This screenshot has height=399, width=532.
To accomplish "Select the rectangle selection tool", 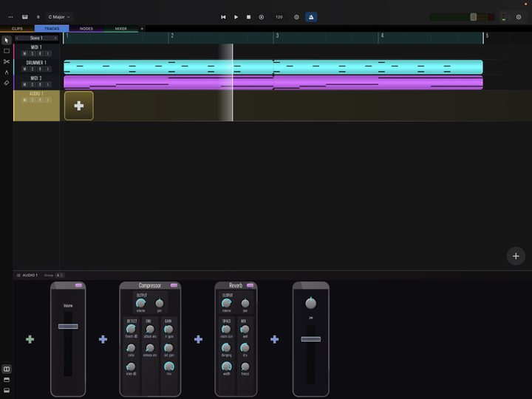I will point(7,51).
